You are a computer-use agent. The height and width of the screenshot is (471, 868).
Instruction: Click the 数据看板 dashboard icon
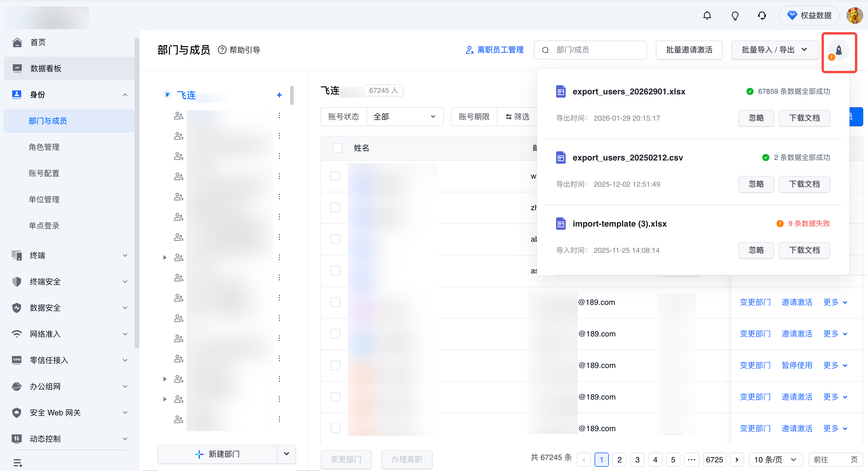coord(17,68)
